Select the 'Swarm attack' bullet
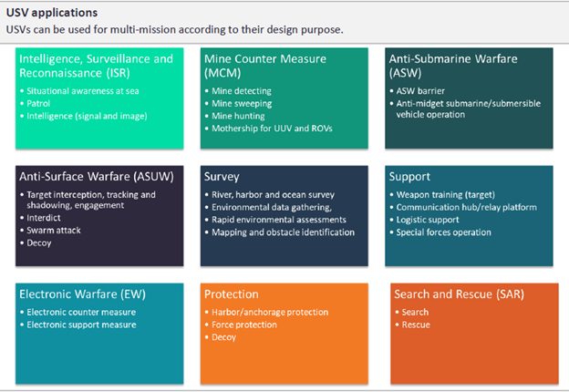This screenshot has height=392, width=569. click(x=54, y=231)
